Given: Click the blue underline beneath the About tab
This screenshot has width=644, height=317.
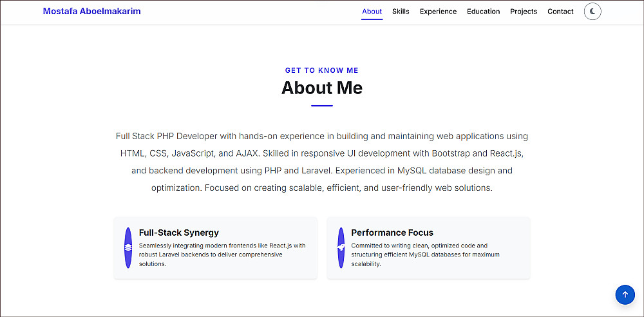Looking at the screenshot, I should point(372,19).
